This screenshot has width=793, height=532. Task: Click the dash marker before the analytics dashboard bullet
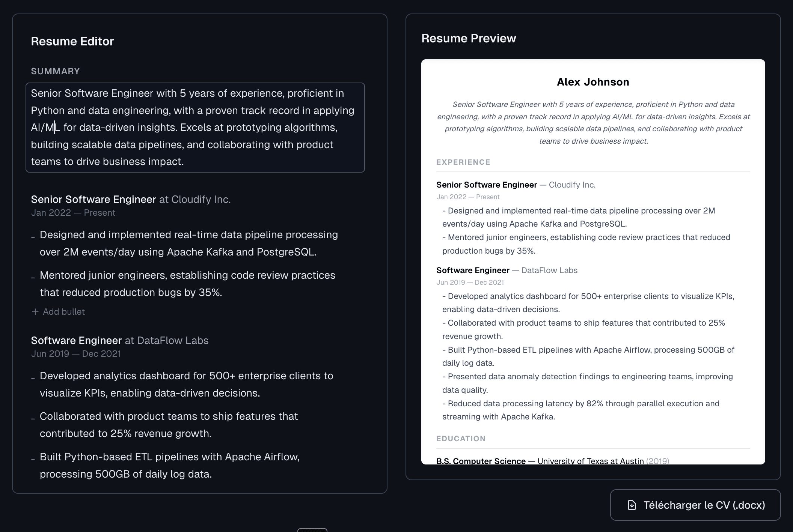pos(33,377)
